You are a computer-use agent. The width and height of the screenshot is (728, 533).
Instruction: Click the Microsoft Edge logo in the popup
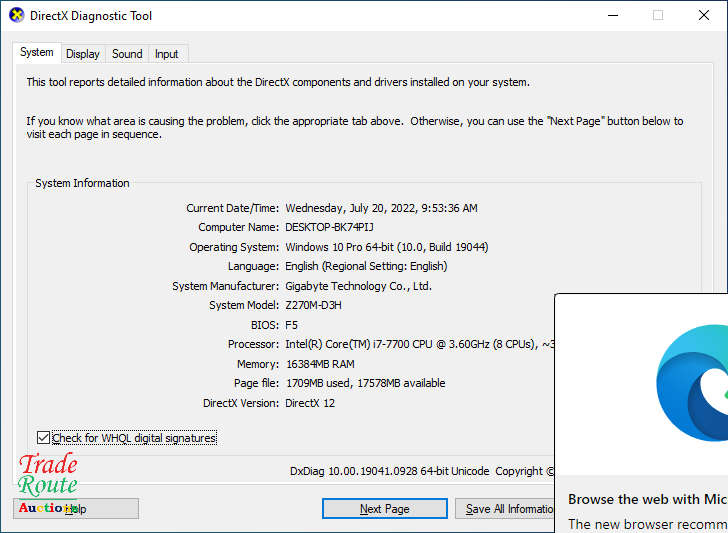(692, 383)
